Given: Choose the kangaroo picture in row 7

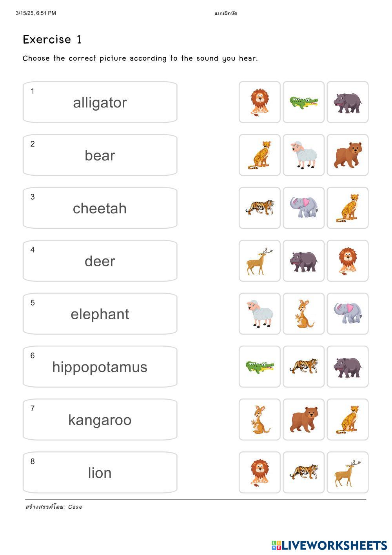Looking at the screenshot, I should (x=260, y=420).
